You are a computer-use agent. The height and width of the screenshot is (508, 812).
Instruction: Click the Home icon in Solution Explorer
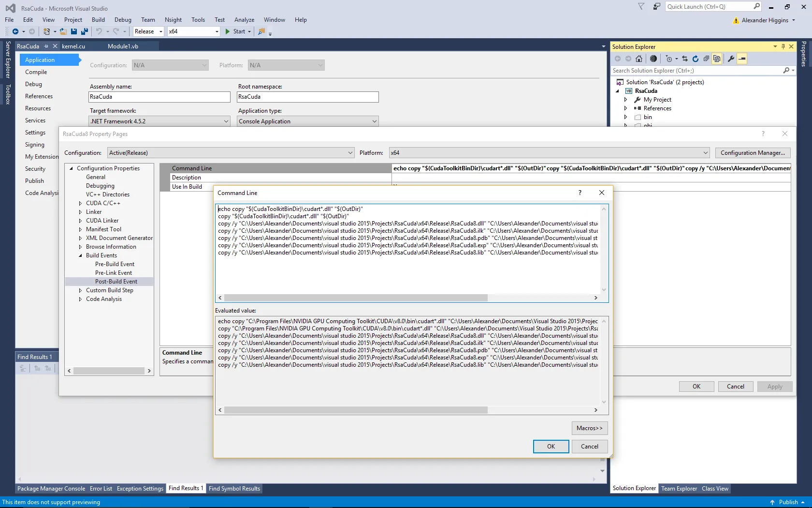pyautogui.click(x=639, y=59)
